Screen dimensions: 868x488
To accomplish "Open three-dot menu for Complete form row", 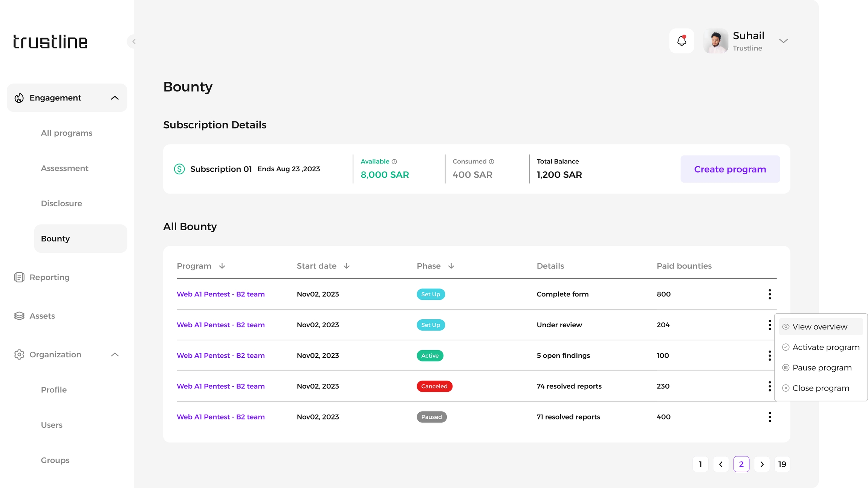I will coord(770,294).
